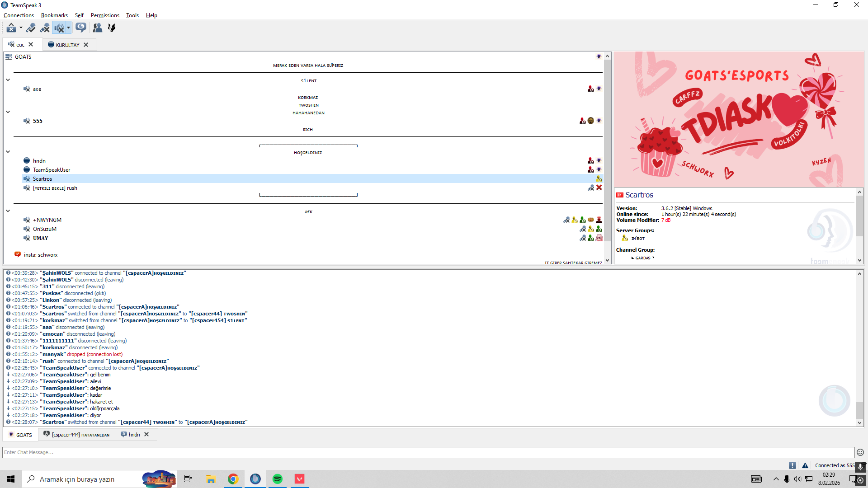Image resolution: width=868 pixels, height=488 pixels.
Task: Click the wolf avatar toolbar icon
Action: point(112,28)
